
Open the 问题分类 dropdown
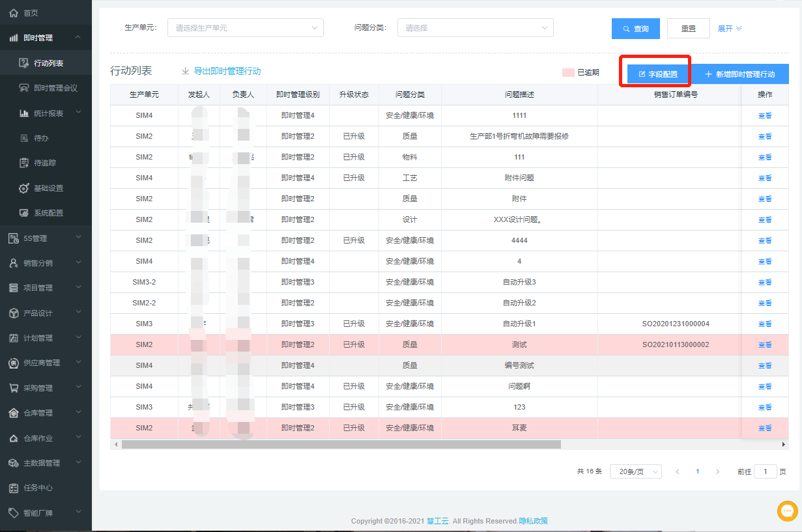475,28
